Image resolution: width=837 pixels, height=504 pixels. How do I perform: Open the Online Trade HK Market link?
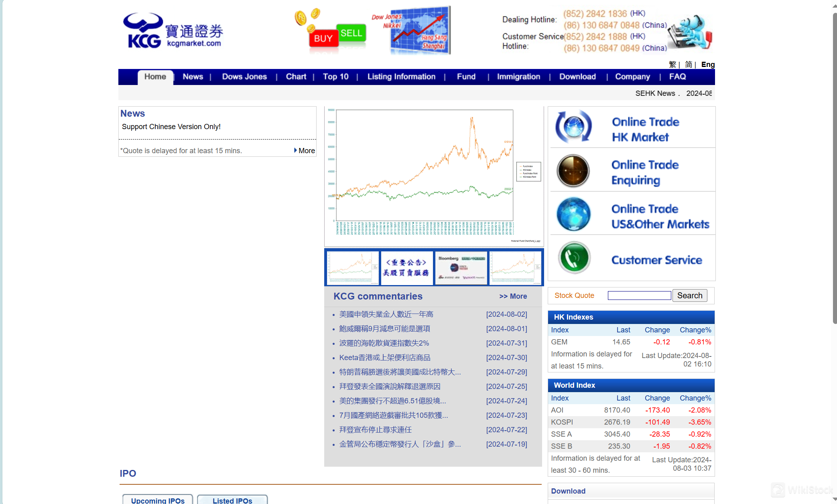[x=645, y=130]
